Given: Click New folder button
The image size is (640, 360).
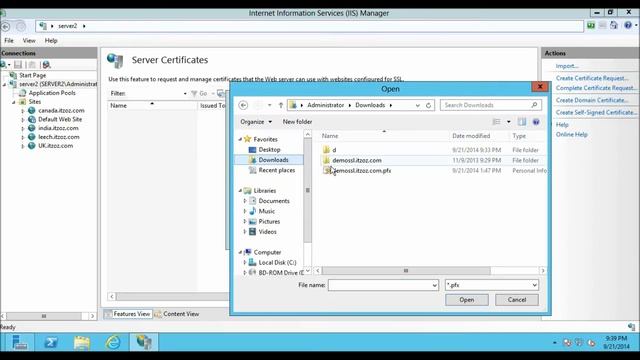Looking at the screenshot, I should tap(297, 122).
